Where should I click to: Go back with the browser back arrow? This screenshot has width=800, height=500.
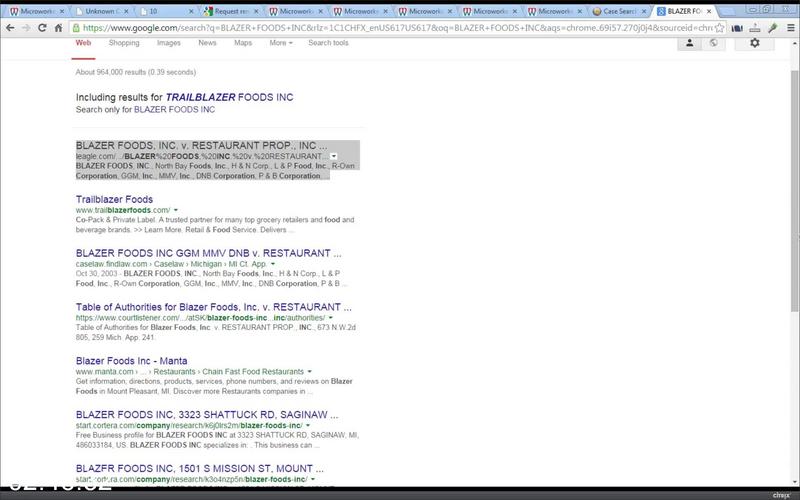(x=10, y=28)
